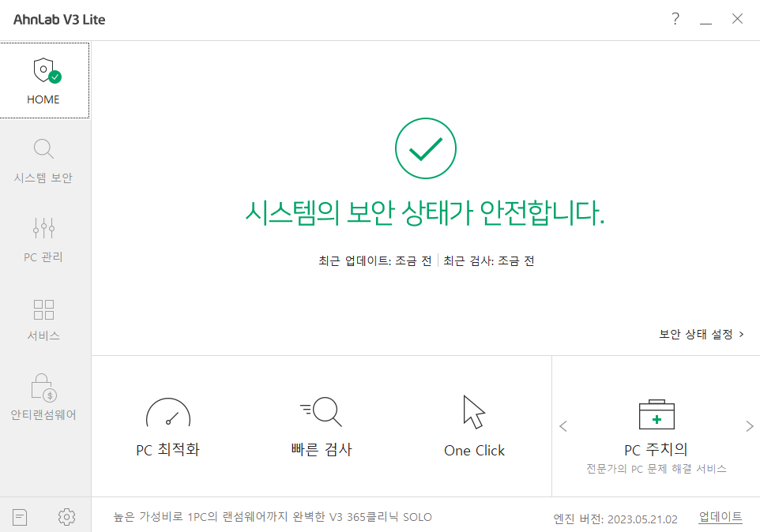Expand 보안 상태 설정 using its chevron
Viewport: 760px width, 532px height.
click(x=741, y=334)
